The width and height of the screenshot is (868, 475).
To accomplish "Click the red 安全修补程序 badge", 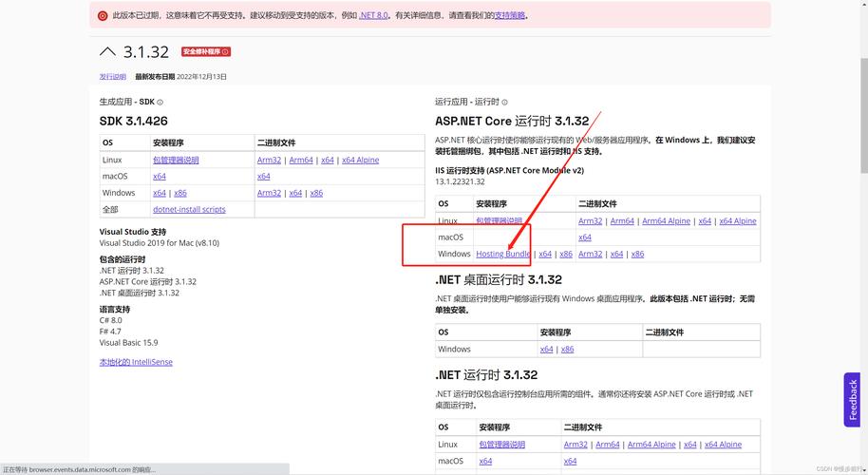I will (205, 51).
